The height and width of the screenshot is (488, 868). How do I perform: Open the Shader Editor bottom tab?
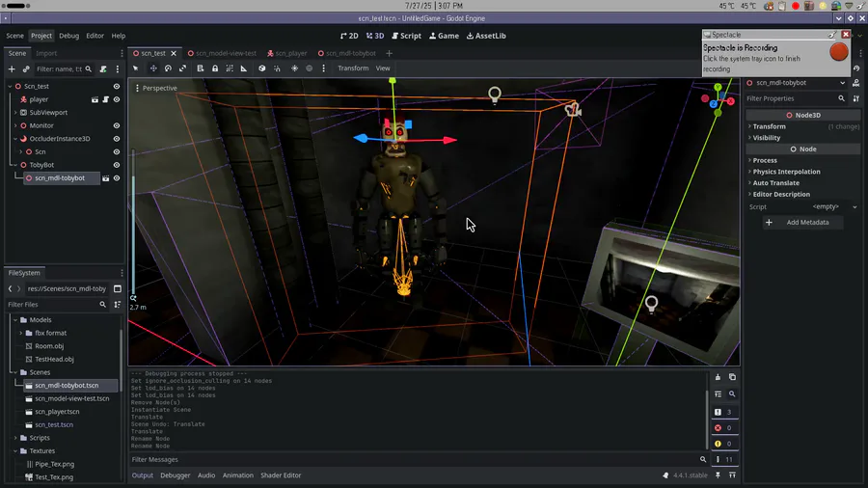pyautogui.click(x=281, y=475)
